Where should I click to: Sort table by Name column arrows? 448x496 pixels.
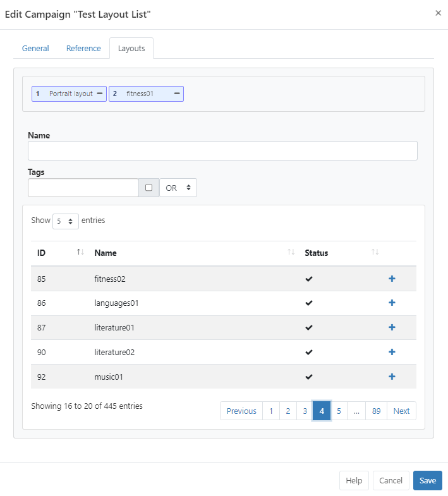[x=291, y=253]
